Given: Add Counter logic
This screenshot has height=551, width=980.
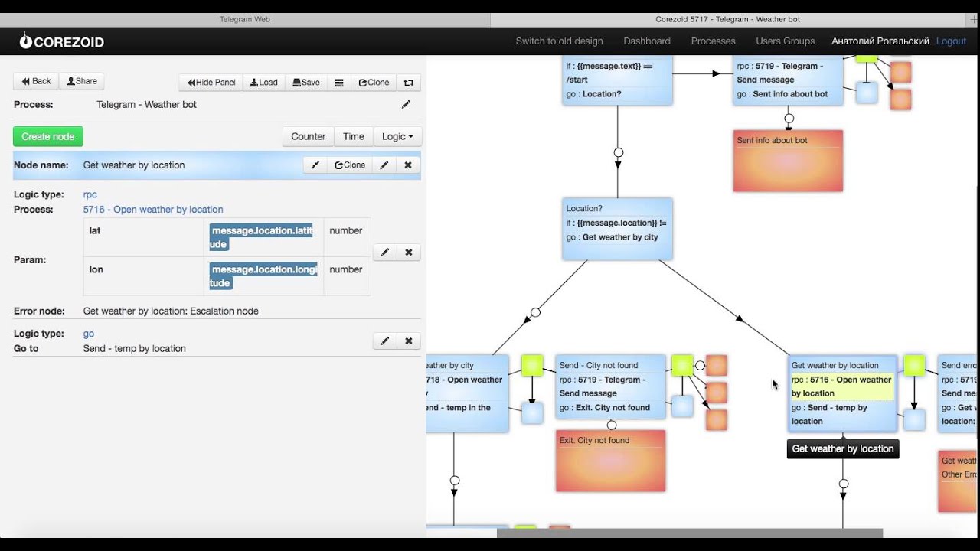Looking at the screenshot, I should pyautogui.click(x=309, y=136).
